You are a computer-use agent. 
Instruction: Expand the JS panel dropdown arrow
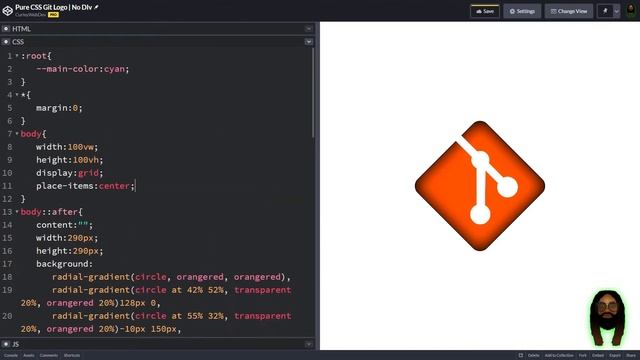point(309,344)
